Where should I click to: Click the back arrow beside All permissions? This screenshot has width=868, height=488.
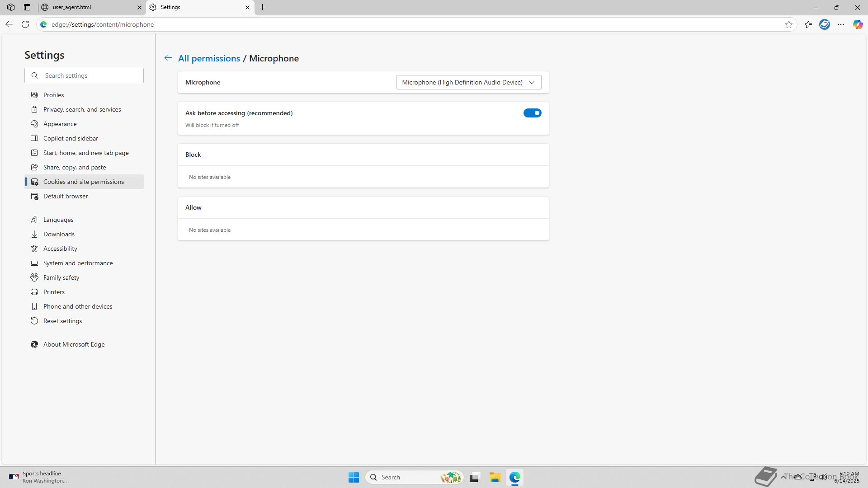click(168, 58)
